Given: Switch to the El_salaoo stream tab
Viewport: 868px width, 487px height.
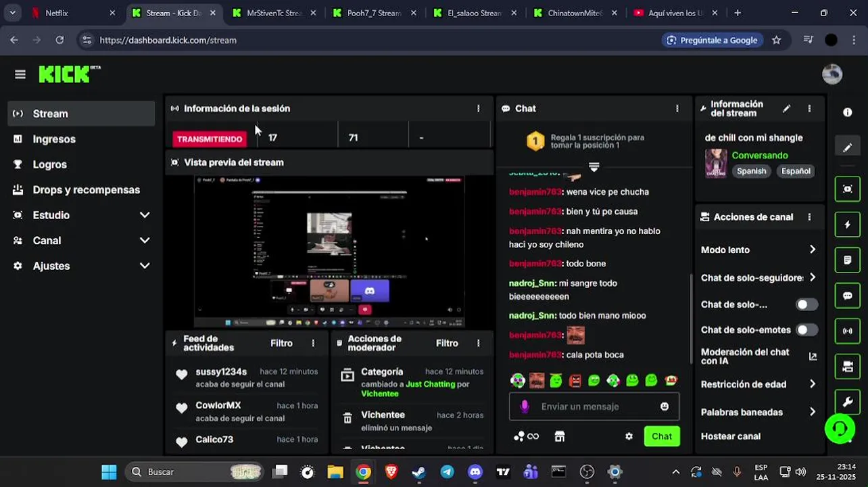Looking at the screenshot, I should (x=473, y=13).
